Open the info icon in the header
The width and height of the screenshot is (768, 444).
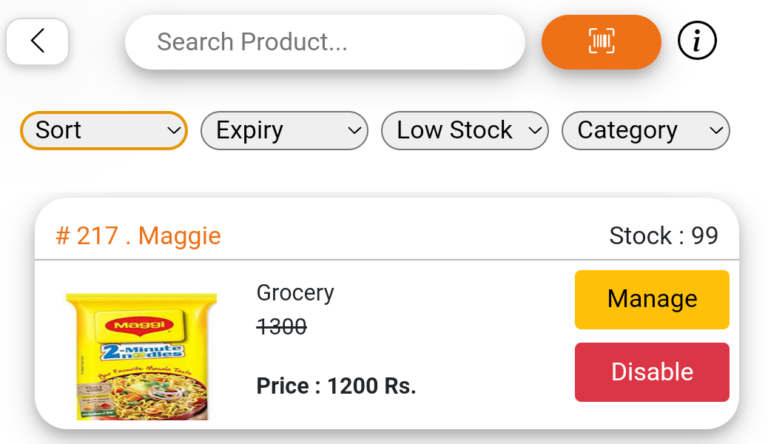coord(697,41)
